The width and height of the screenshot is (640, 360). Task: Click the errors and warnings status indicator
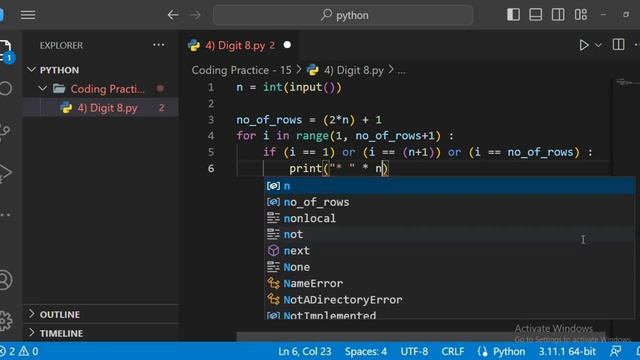20,351
